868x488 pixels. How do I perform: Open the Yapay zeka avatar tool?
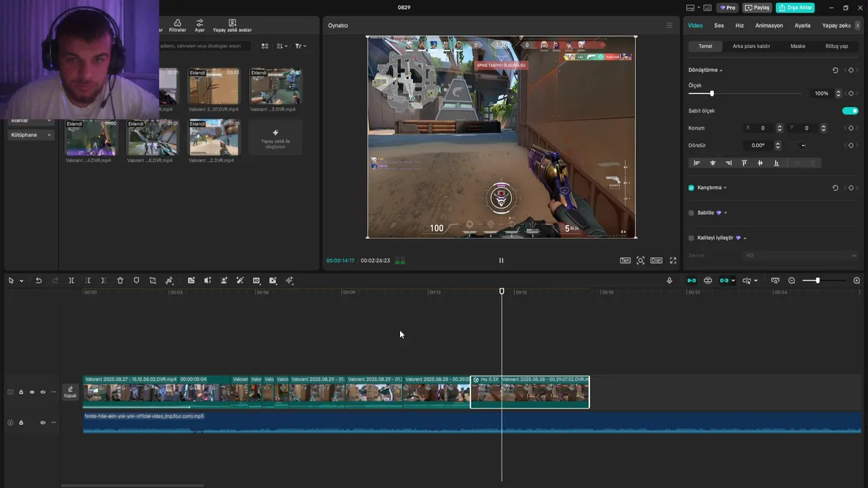[232, 26]
